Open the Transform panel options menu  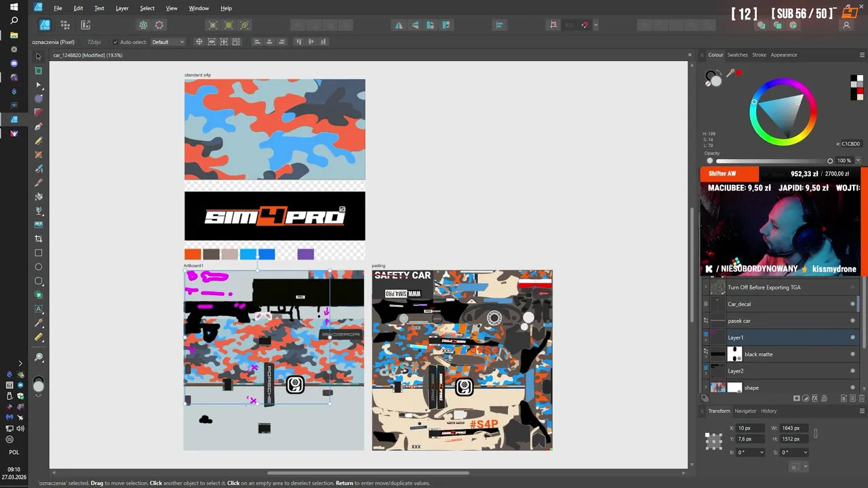coord(863,411)
